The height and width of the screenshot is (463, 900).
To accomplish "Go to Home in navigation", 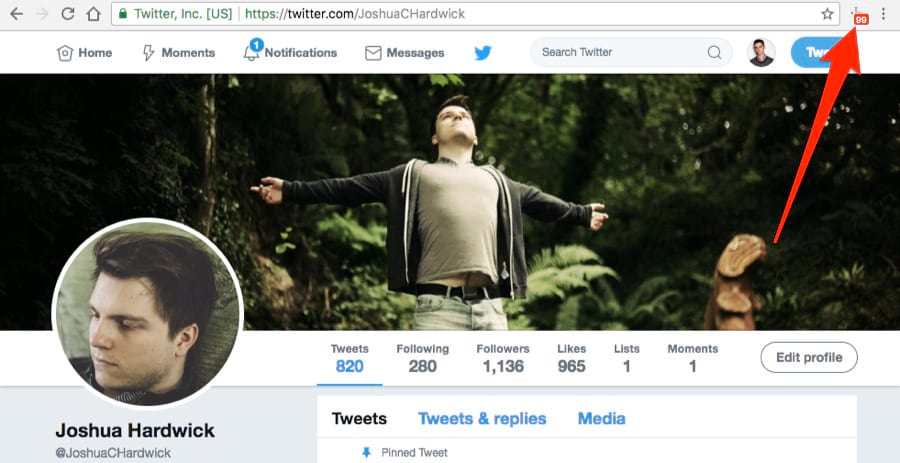I will [x=84, y=52].
